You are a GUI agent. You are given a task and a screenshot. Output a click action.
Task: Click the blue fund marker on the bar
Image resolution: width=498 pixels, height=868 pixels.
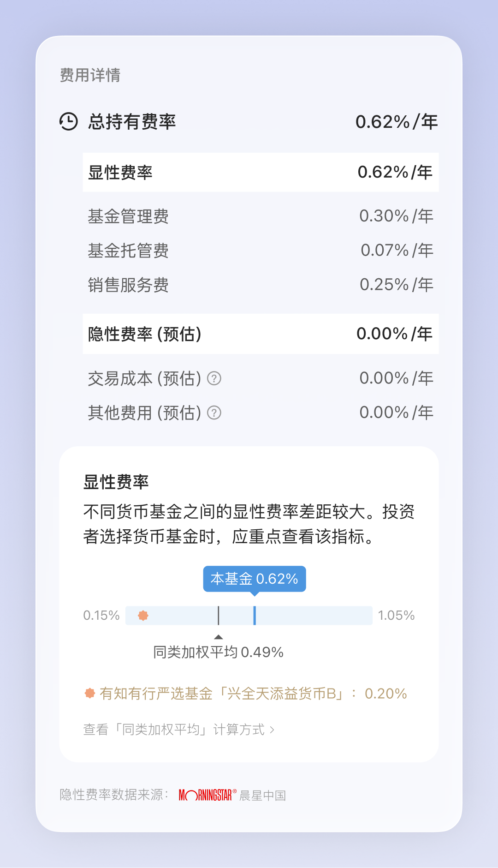255,616
